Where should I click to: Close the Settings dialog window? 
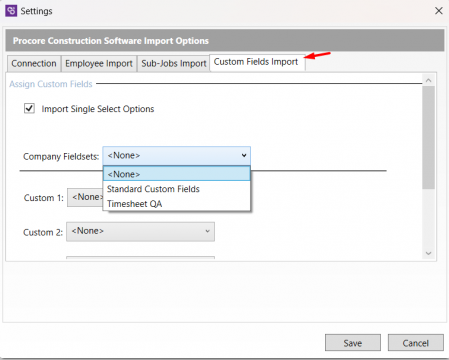tap(439, 11)
